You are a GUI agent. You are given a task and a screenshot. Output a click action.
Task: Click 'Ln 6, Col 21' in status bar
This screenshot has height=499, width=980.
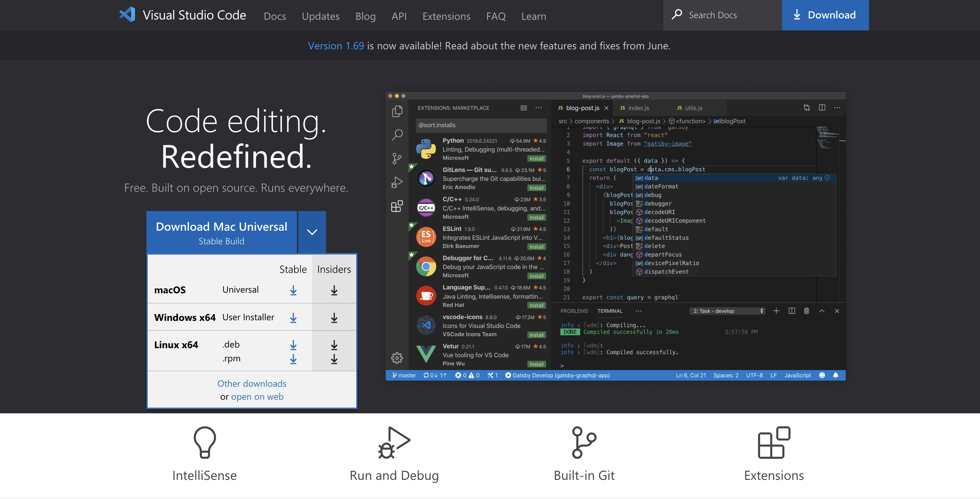point(691,375)
